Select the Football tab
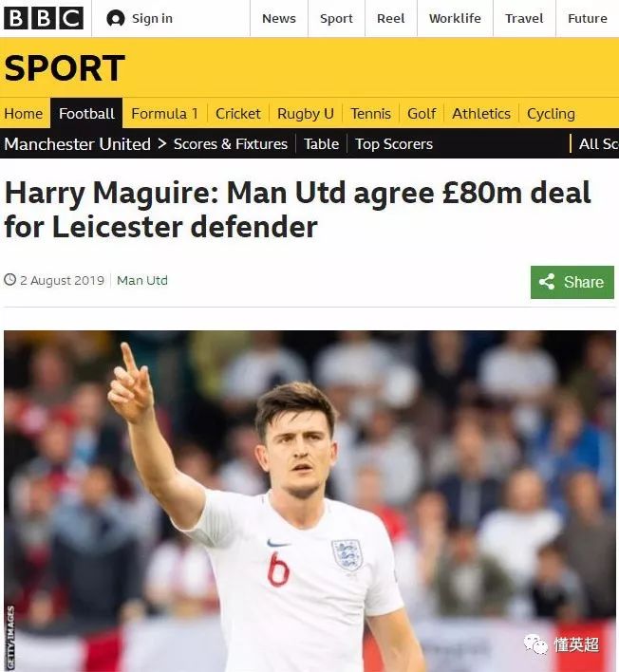This screenshot has width=619, height=672. click(86, 114)
